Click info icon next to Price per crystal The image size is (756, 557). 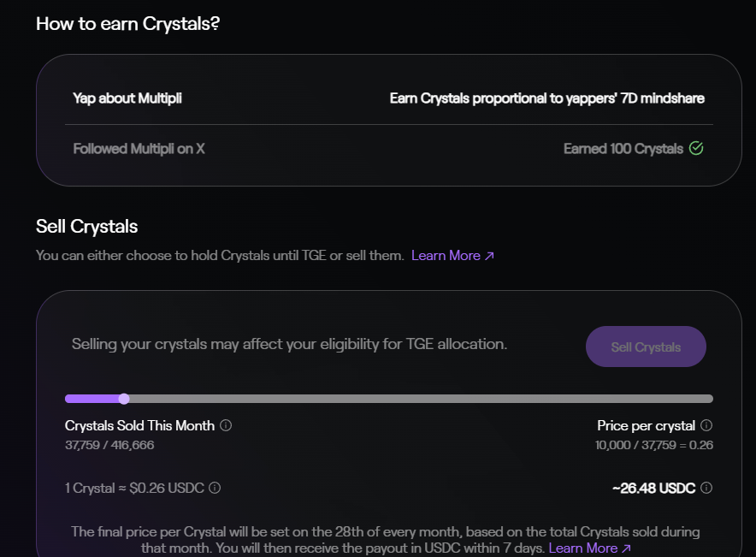(x=706, y=425)
